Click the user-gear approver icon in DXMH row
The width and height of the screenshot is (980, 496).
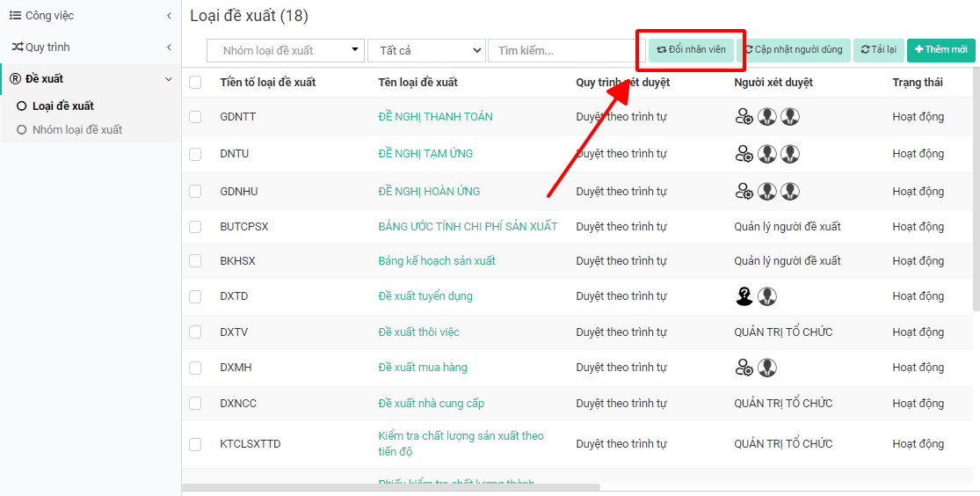(744, 368)
